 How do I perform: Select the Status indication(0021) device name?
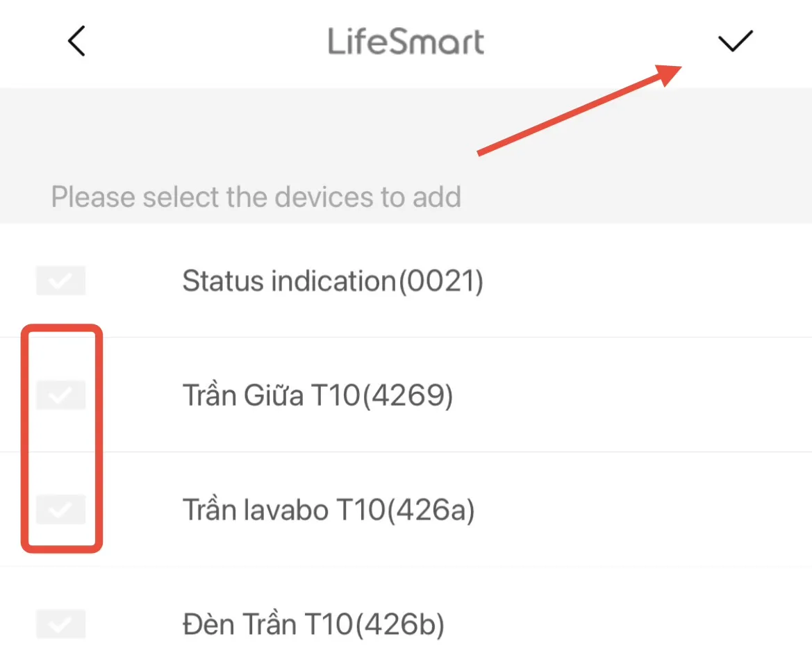point(332,281)
